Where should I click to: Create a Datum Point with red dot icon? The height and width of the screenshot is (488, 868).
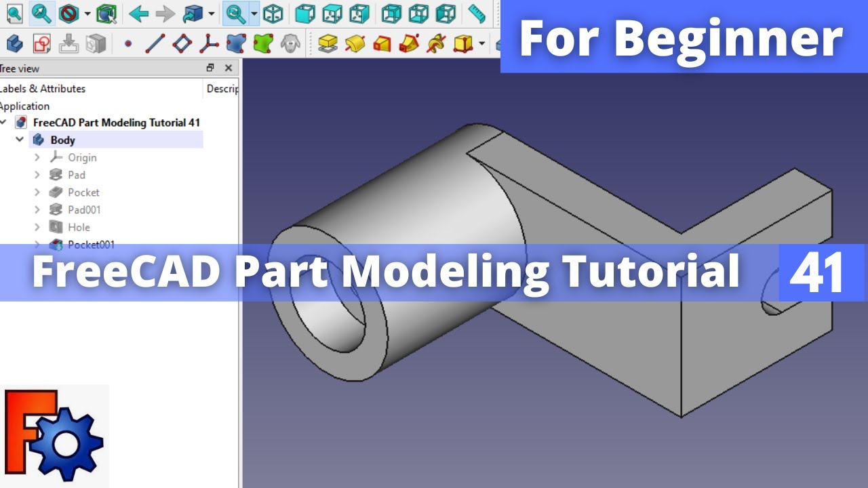pyautogui.click(x=128, y=45)
